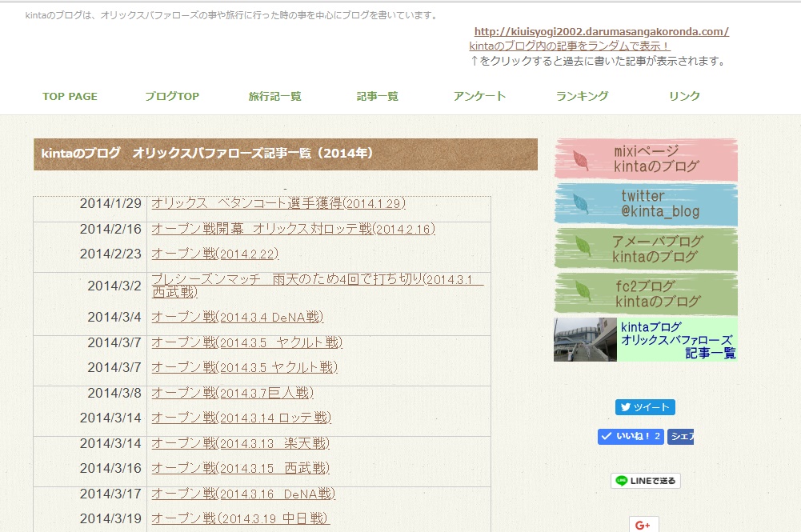The height and width of the screenshot is (532, 801).
Task: Click the stadium photo thumbnail banner
Action: click(x=586, y=339)
